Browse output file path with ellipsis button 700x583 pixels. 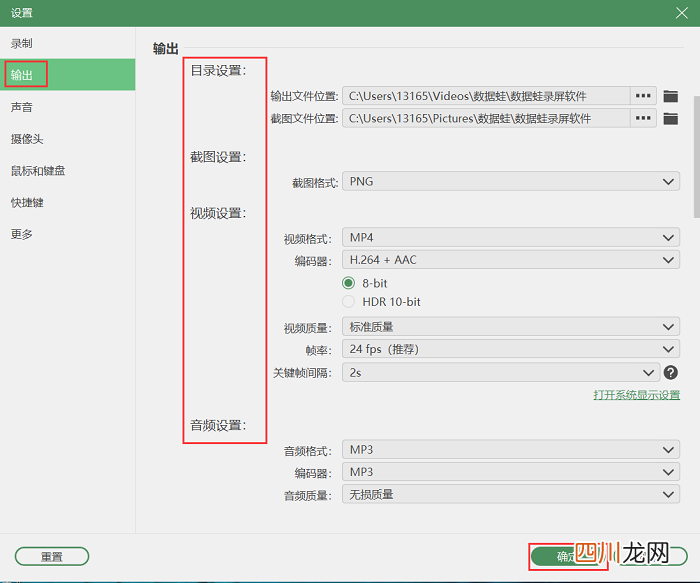(643, 96)
